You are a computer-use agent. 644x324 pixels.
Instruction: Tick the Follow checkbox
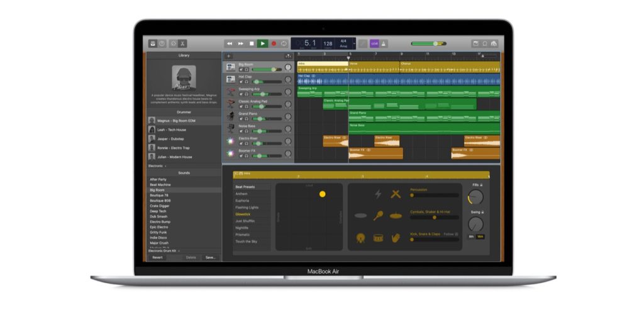tap(456, 234)
